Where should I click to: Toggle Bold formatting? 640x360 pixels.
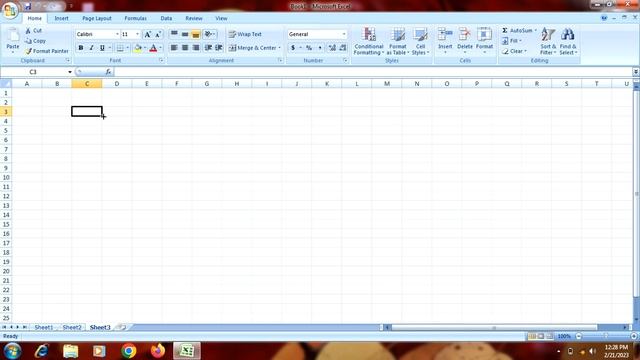coord(81,48)
